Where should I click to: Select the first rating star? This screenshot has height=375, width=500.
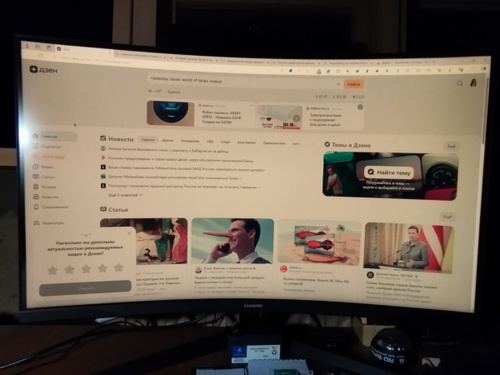(x=53, y=270)
